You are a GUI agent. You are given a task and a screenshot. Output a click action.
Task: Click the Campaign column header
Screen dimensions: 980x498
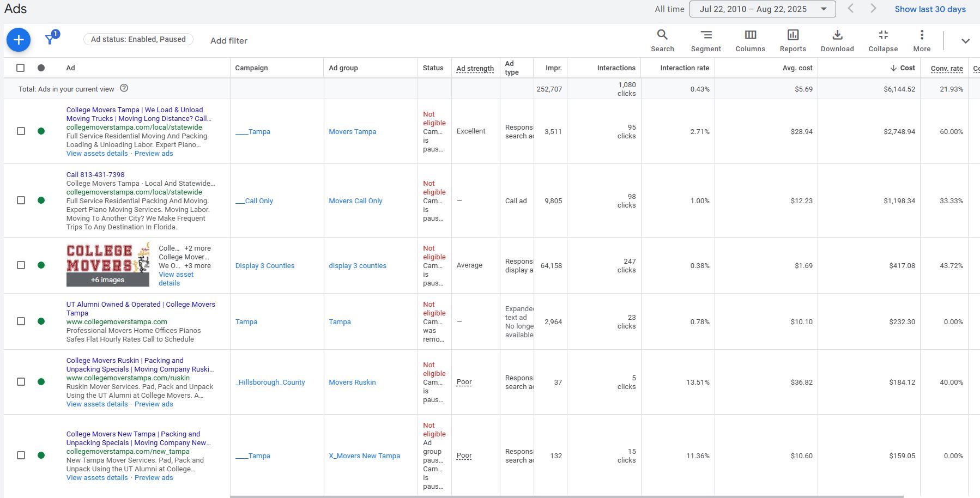251,68
